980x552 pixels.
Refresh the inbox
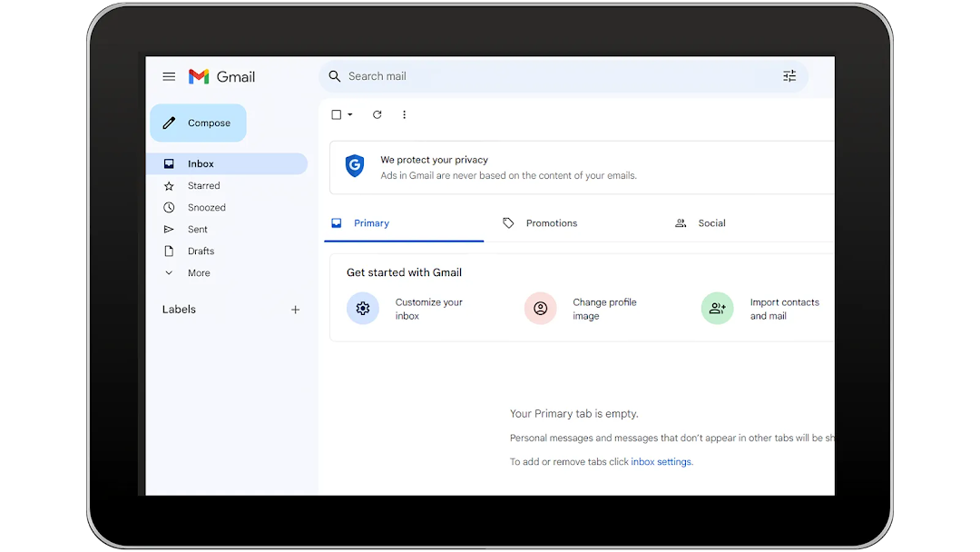tap(377, 114)
